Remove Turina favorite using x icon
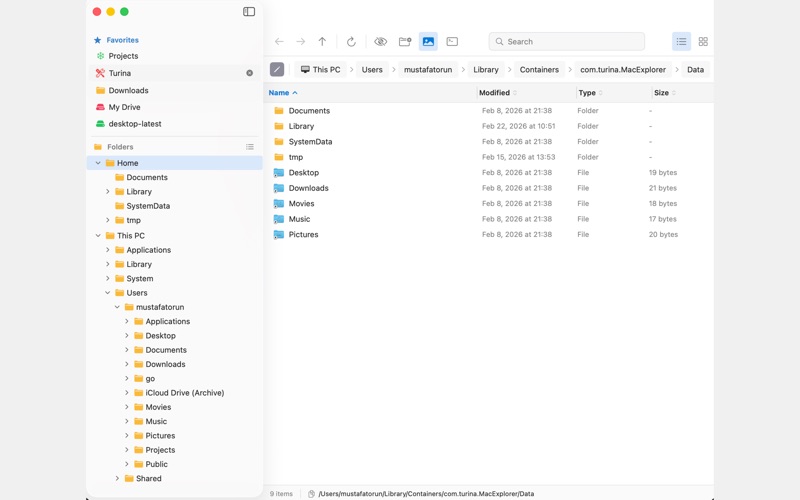 249,73
